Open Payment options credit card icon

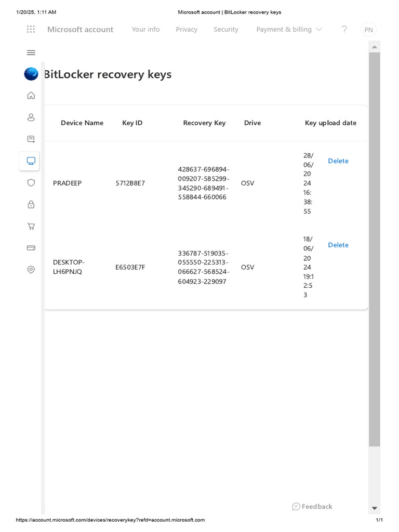pyautogui.click(x=31, y=248)
